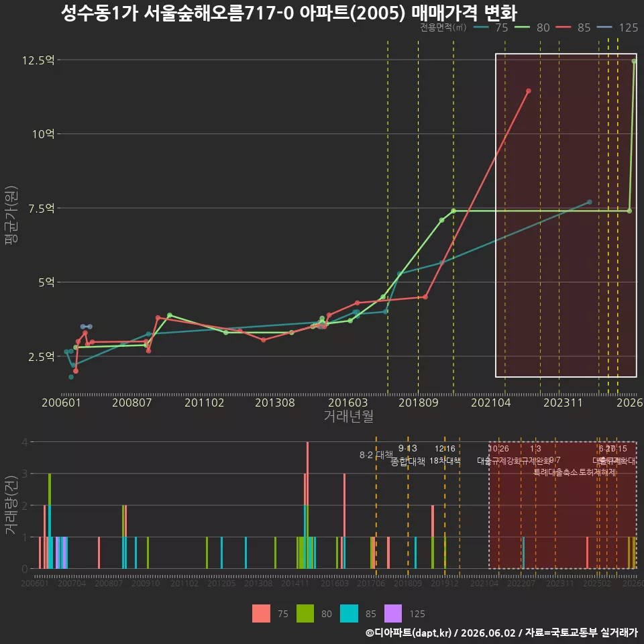Click the 거래량(건) volume axis title
The height and width of the screenshot is (644, 644).
point(11,505)
